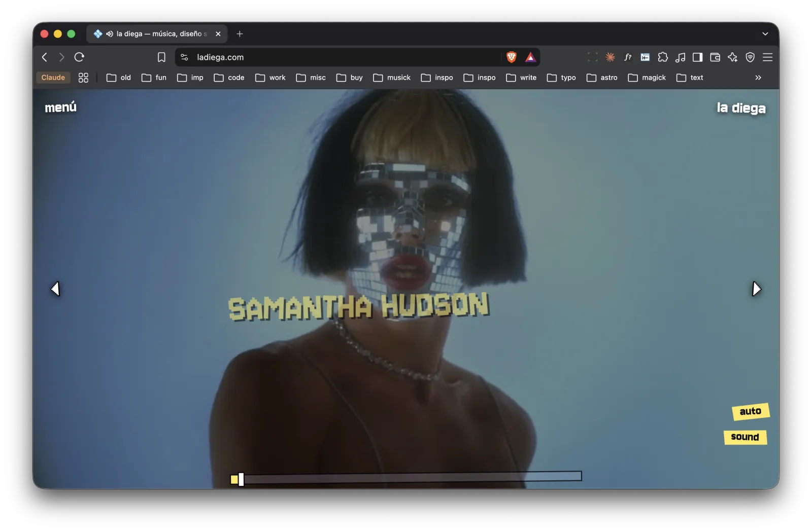Advance to the next slide with the right arrow
The image size is (812, 532).
[756, 289]
